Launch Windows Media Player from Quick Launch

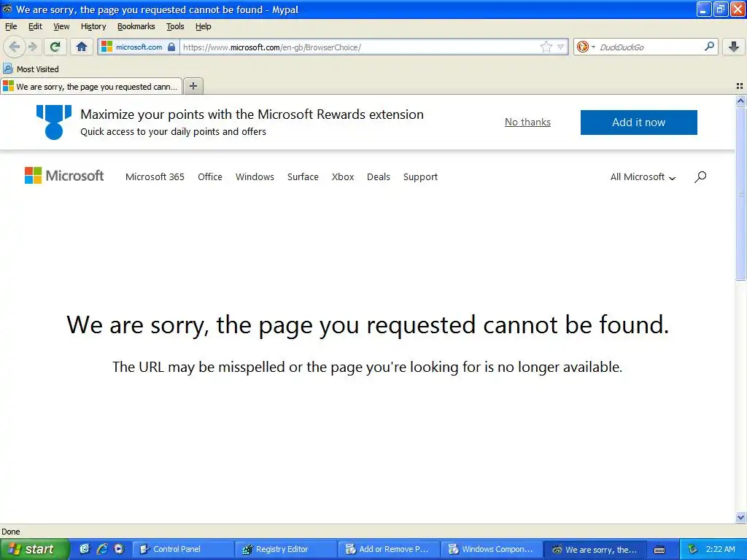tap(119, 549)
